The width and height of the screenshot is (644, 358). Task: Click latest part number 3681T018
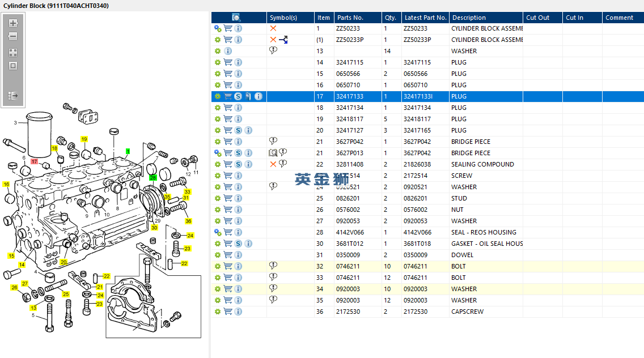point(417,244)
